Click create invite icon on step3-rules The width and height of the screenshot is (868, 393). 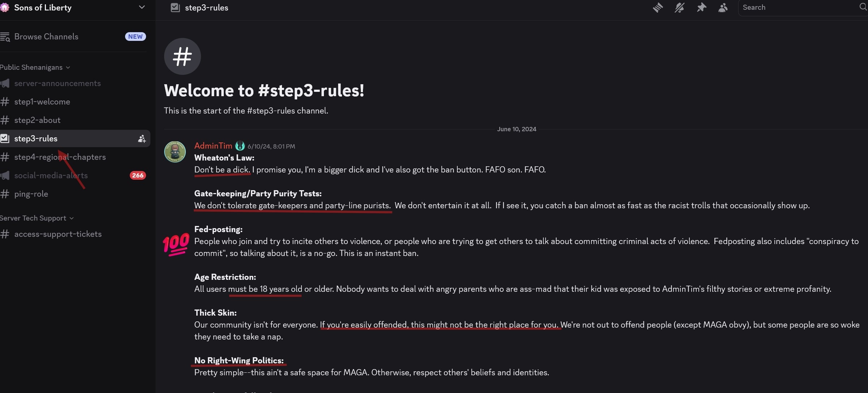[142, 139]
